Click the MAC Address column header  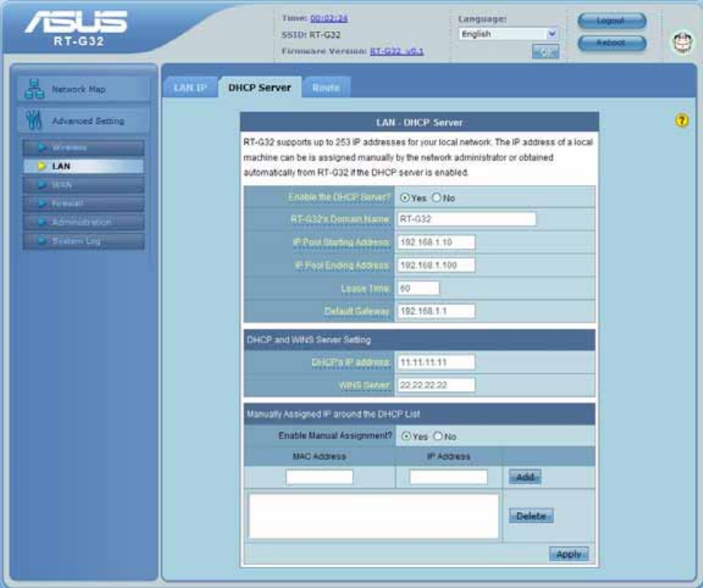[319, 456]
